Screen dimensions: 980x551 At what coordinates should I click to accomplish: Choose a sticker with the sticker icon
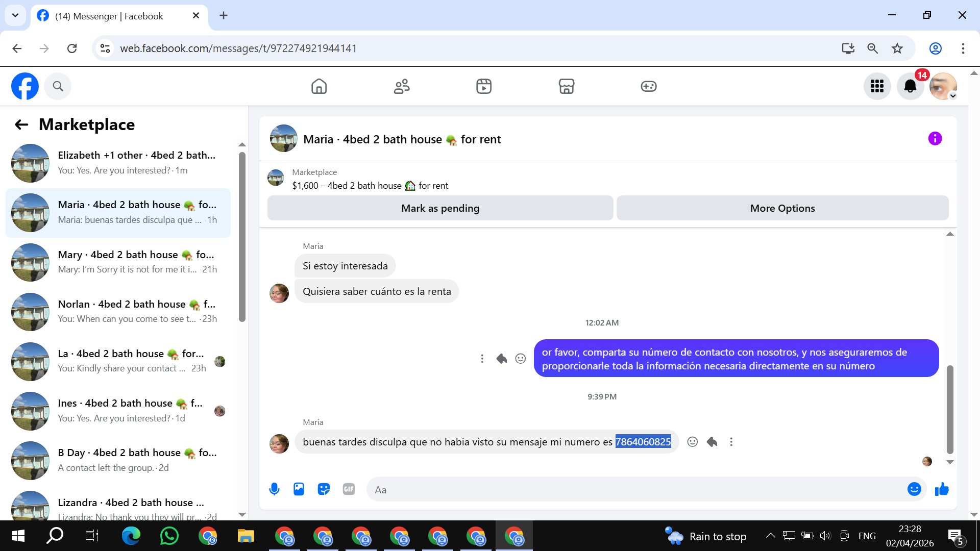tap(324, 489)
